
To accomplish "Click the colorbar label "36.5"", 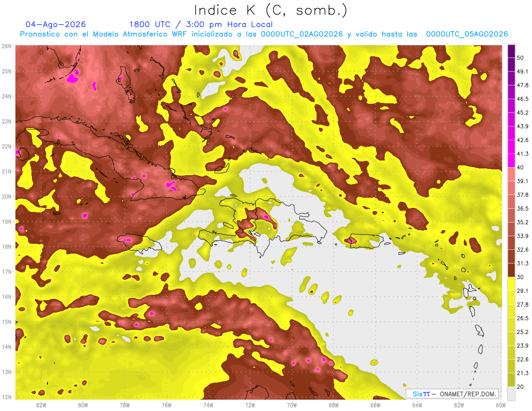I will (x=522, y=208).
